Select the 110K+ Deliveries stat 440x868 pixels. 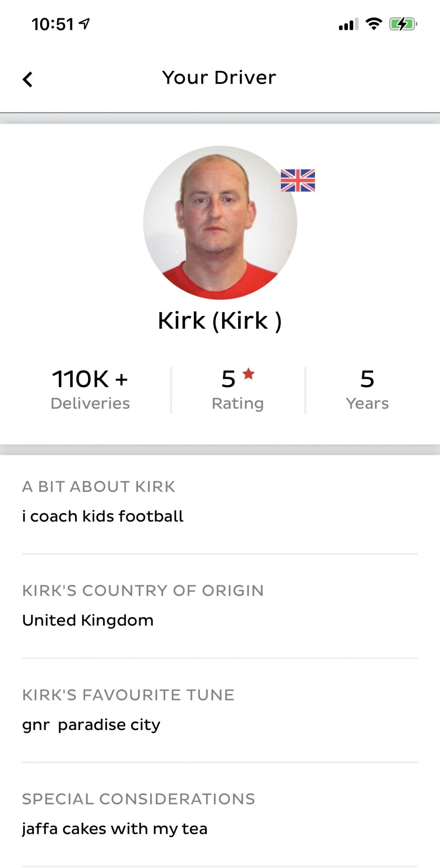click(x=90, y=389)
